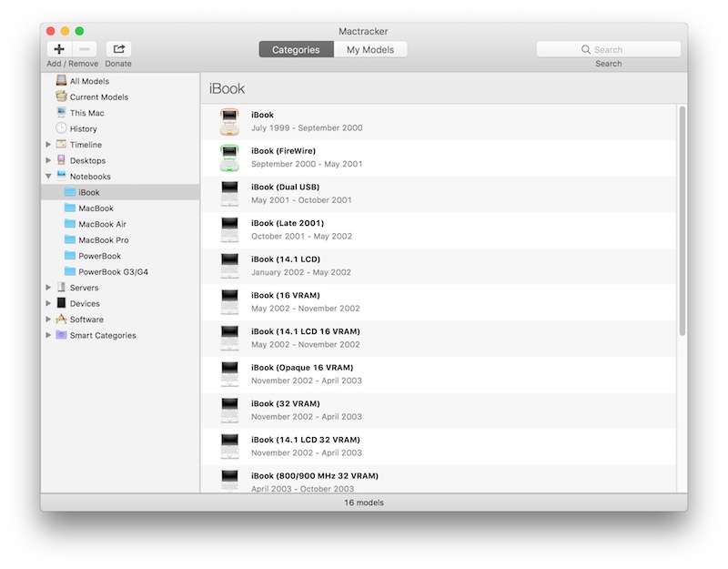Open the iBook (Dual USB) entry
This screenshot has height=569, width=728.
(285, 188)
